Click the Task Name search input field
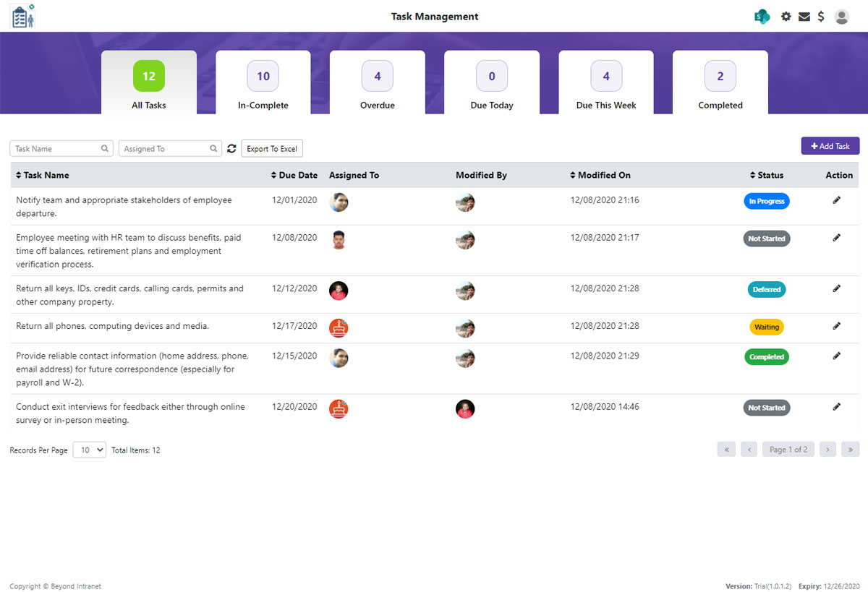 click(54, 148)
